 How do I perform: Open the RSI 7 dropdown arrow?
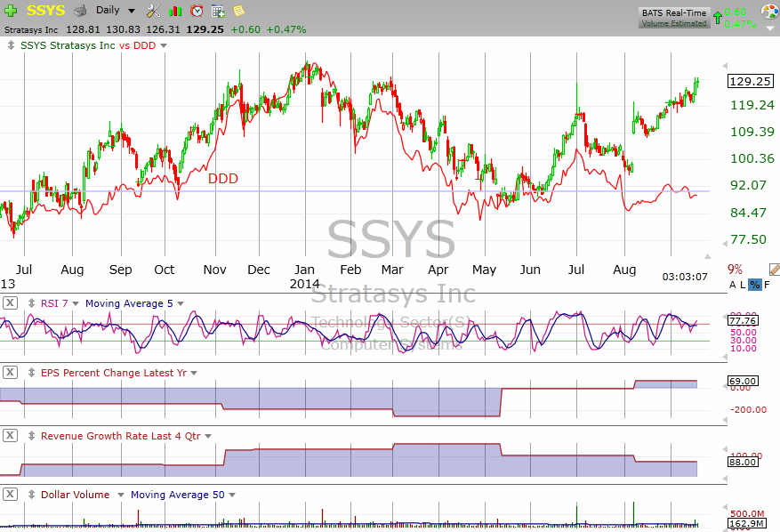76,303
